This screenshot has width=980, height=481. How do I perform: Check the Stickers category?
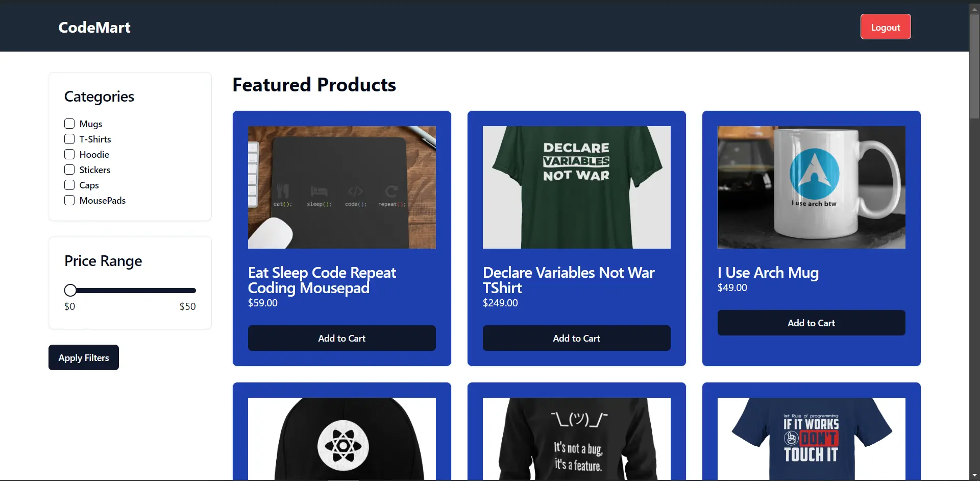[69, 170]
